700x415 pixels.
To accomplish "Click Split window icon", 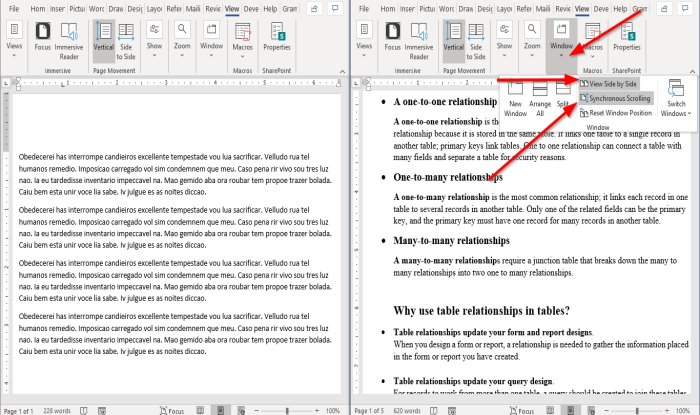I will (564, 94).
